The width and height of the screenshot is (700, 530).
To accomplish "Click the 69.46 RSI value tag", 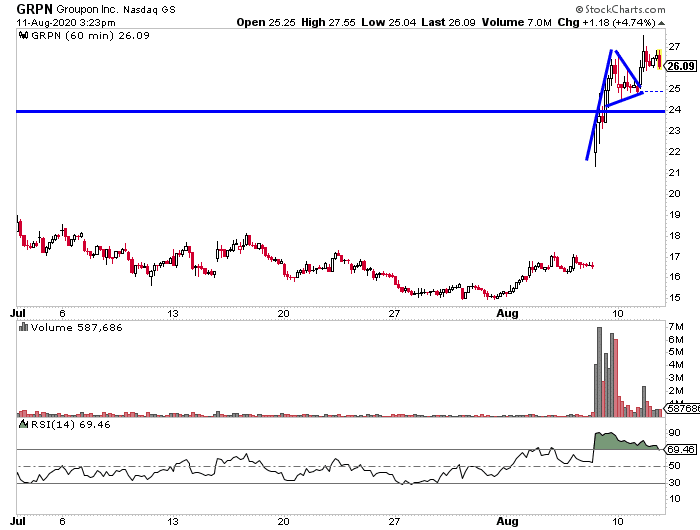I will pos(681,449).
